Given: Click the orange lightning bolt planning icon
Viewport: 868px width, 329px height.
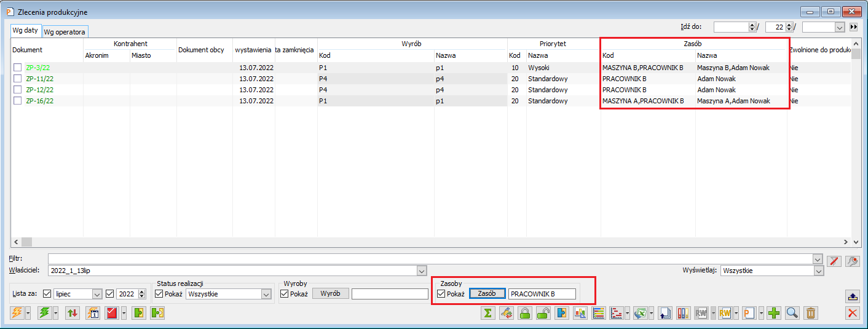Looking at the screenshot, I should 17,313.
